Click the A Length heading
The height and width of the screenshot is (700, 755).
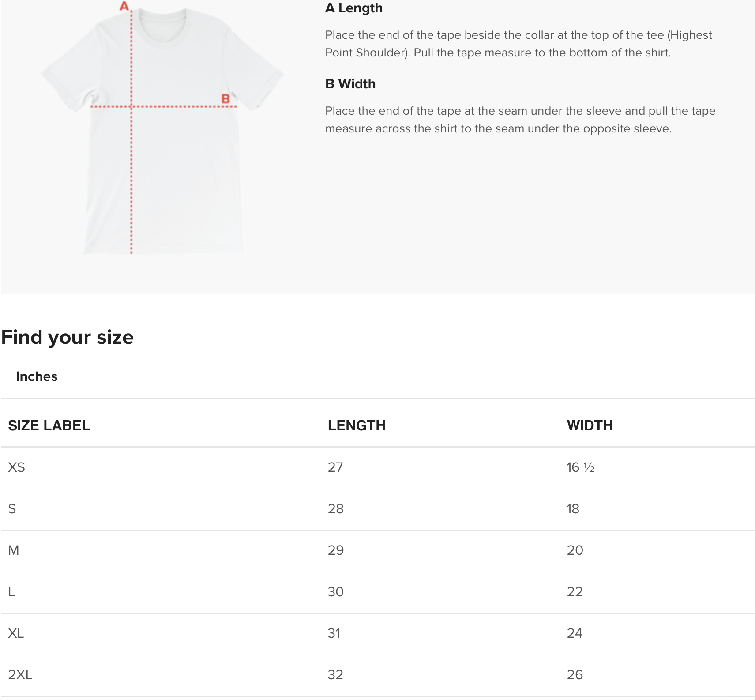(353, 8)
